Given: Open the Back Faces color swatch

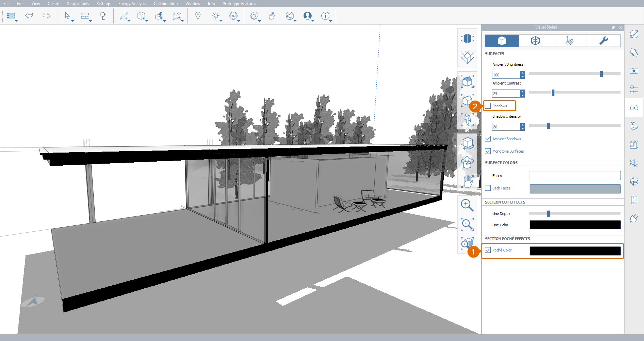Looking at the screenshot, I should (x=575, y=189).
